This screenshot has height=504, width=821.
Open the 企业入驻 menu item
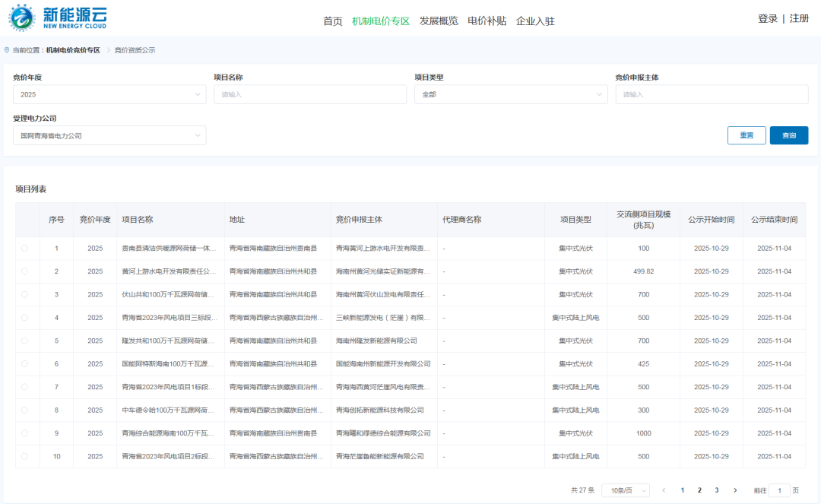tap(537, 21)
